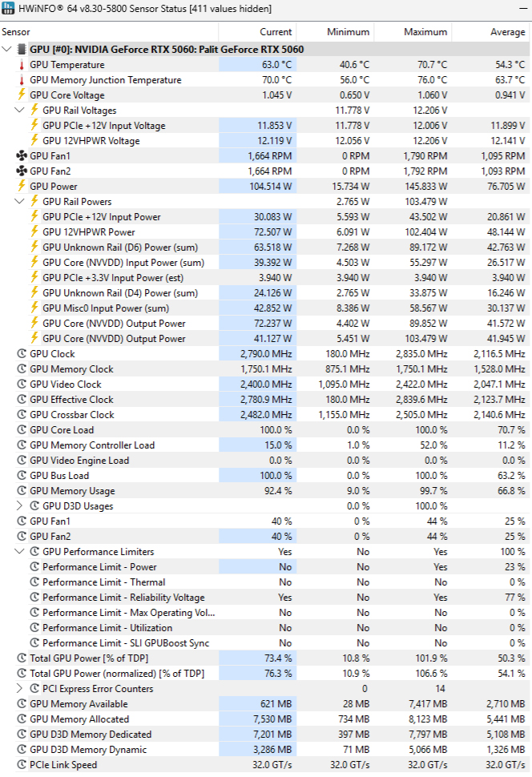Viewport: 532px width, 777px height.
Task: Select the GPU Video Engine Load row
Action: pyautogui.click(x=264, y=460)
